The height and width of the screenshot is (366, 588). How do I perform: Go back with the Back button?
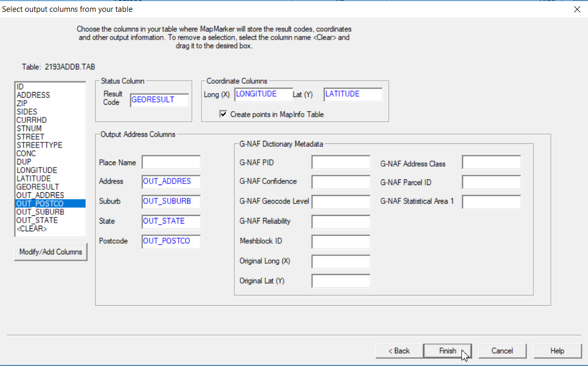(x=399, y=351)
